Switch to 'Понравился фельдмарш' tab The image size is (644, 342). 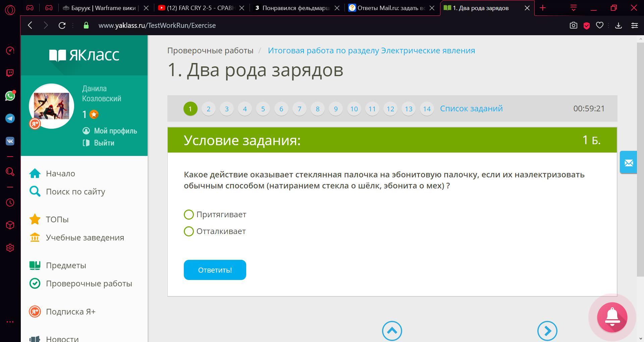[x=297, y=8]
